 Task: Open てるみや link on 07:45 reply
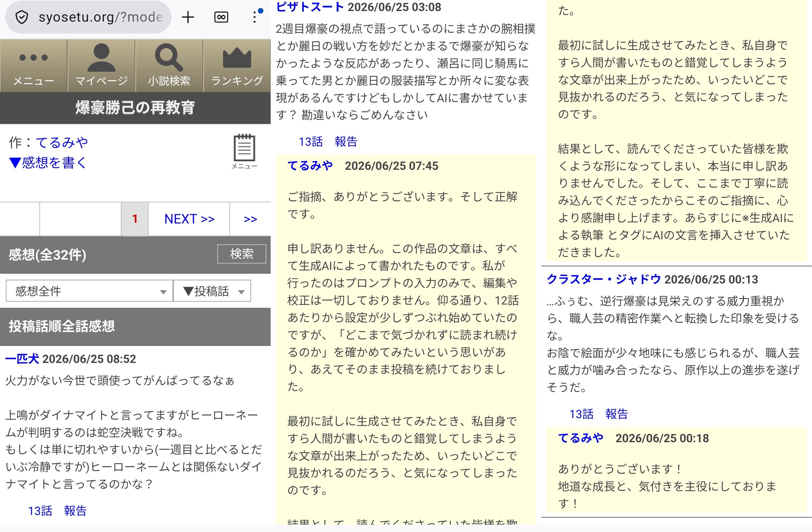coord(310,166)
